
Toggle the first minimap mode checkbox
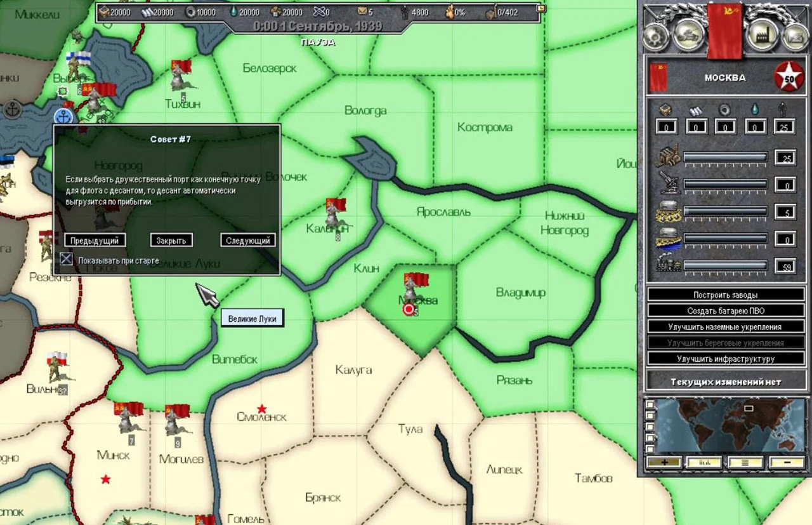(x=649, y=404)
